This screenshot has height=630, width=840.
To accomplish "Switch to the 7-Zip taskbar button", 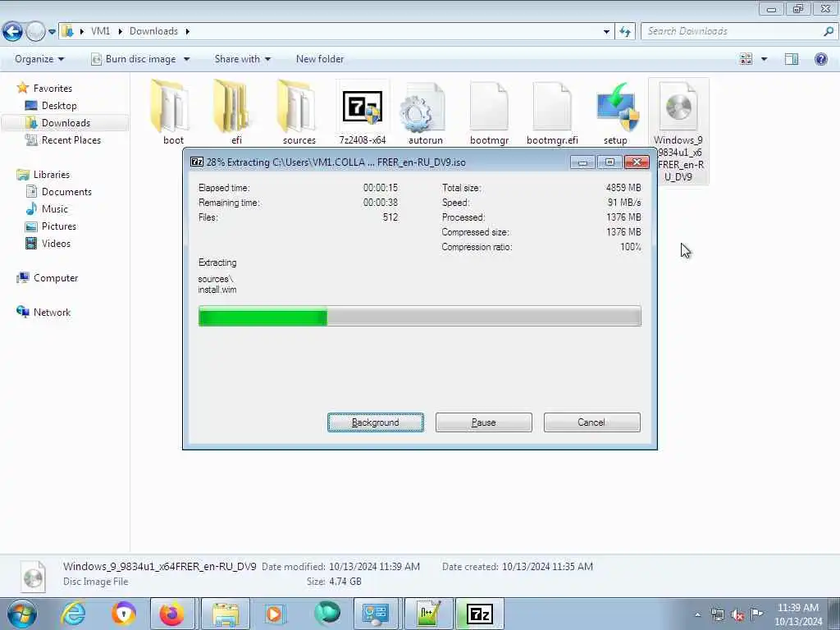I will pyautogui.click(x=479, y=614).
